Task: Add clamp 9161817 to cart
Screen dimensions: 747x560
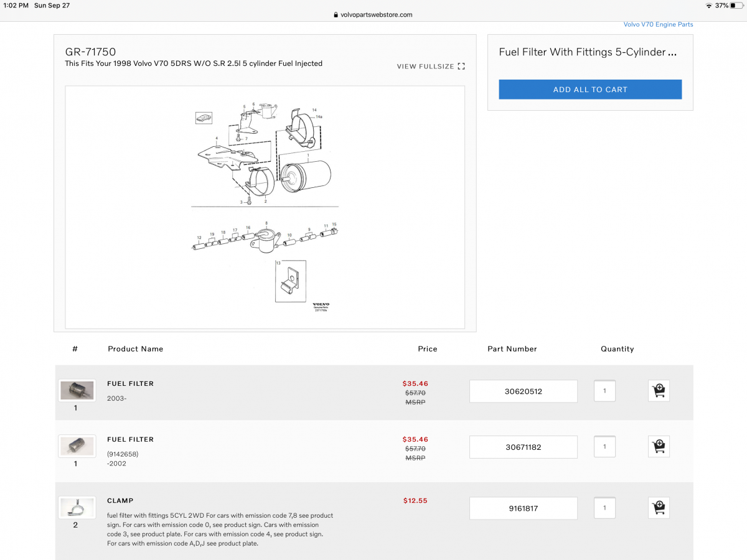Action: [x=659, y=508]
